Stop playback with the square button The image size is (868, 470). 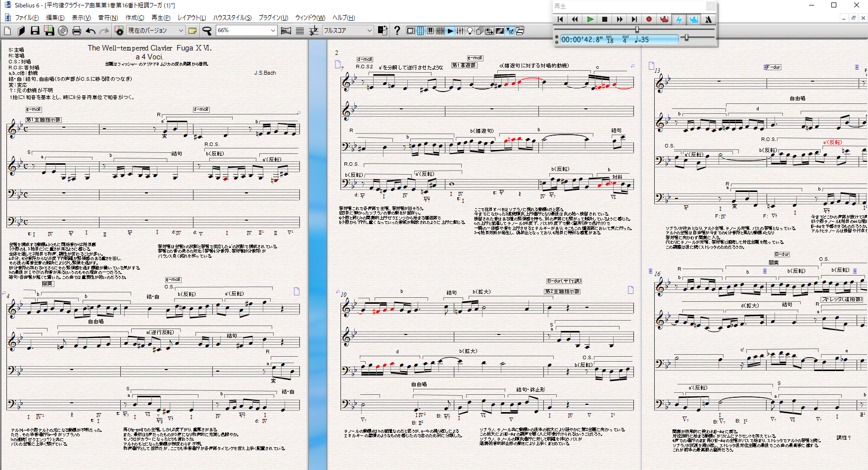[x=605, y=19]
